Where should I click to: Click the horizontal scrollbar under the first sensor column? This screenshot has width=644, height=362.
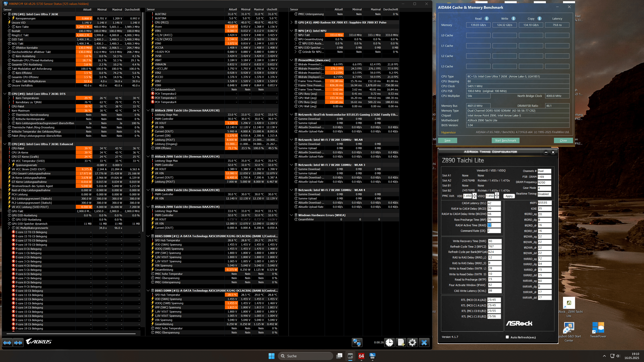tap(71, 334)
